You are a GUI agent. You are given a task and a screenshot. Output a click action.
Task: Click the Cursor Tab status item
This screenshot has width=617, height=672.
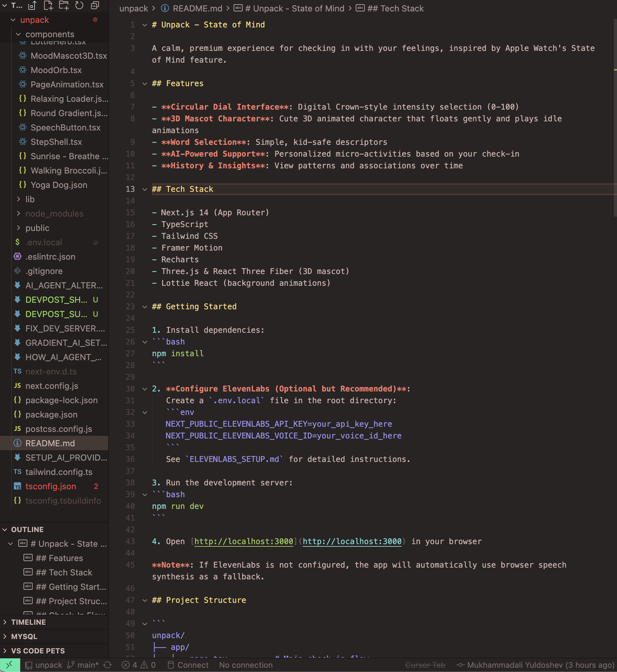coord(425,665)
